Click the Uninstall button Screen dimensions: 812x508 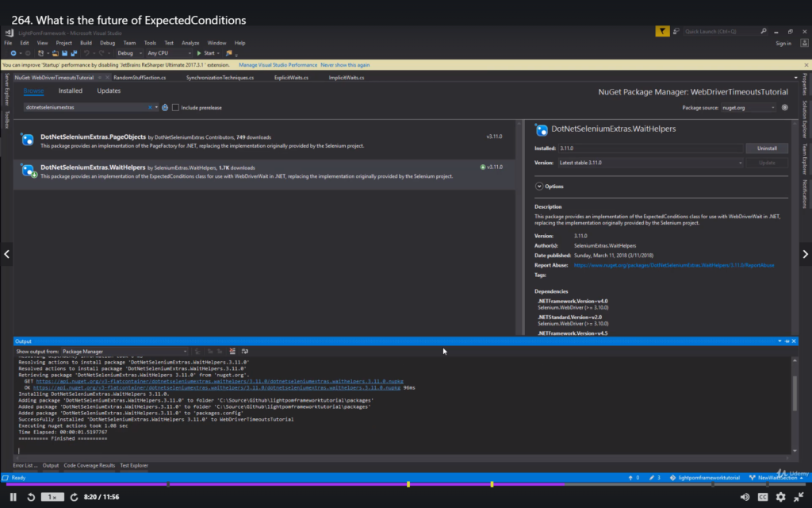pos(767,148)
